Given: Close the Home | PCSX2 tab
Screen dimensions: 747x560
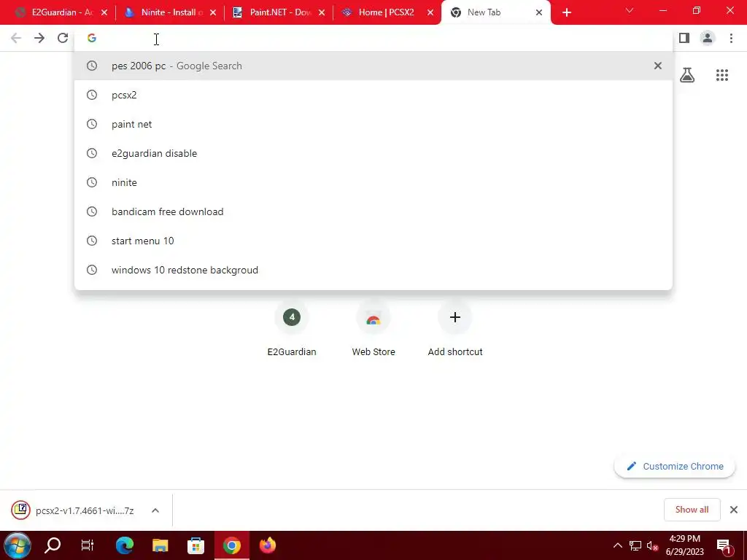Looking at the screenshot, I should [430, 13].
